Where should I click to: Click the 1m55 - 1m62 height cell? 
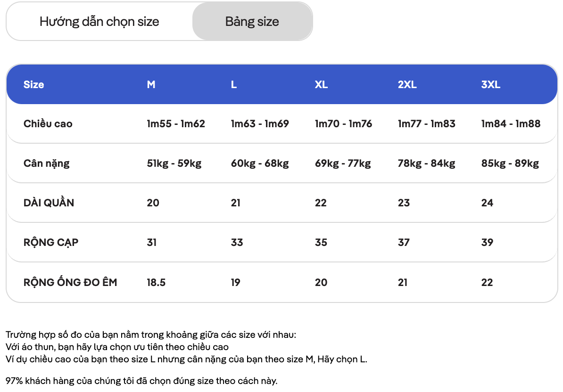tap(176, 124)
